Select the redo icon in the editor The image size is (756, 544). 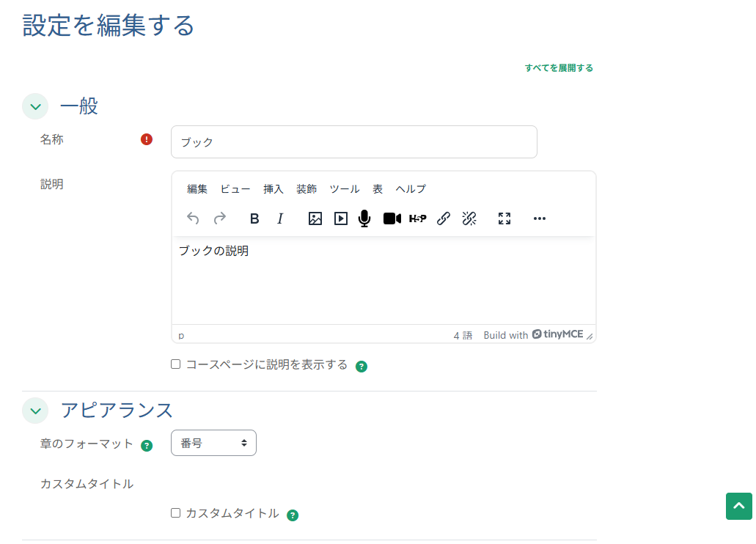219,218
